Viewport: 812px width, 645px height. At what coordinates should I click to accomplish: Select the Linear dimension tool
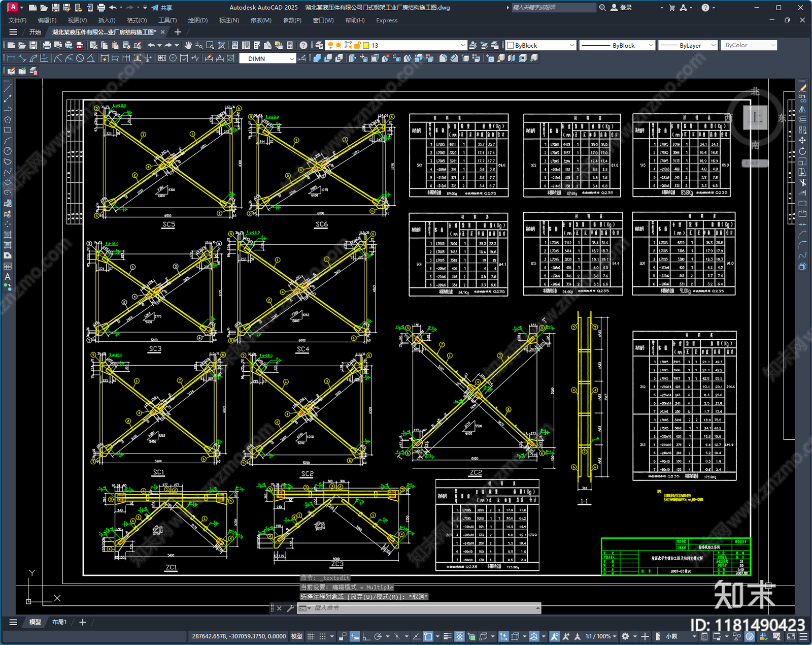click(11, 58)
